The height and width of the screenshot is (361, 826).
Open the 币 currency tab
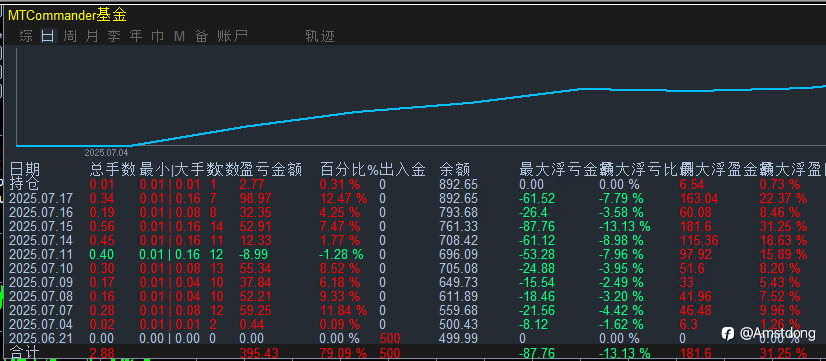(x=158, y=36)
